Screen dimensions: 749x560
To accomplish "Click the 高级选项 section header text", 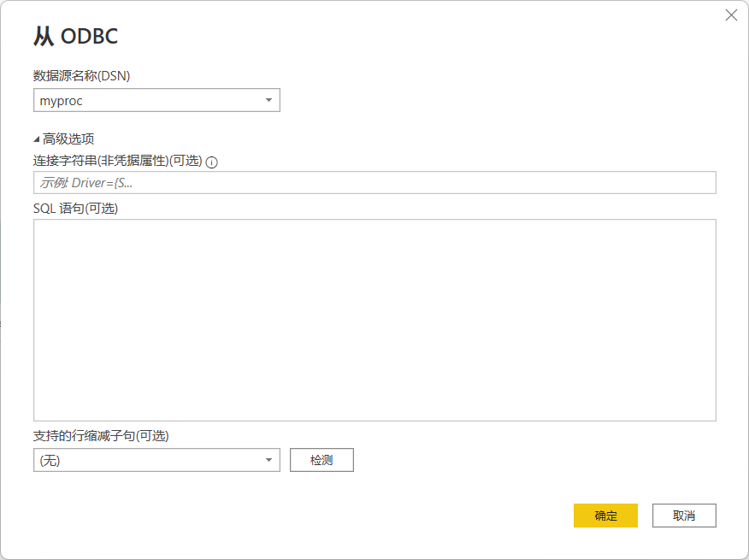I will [68, 139].
